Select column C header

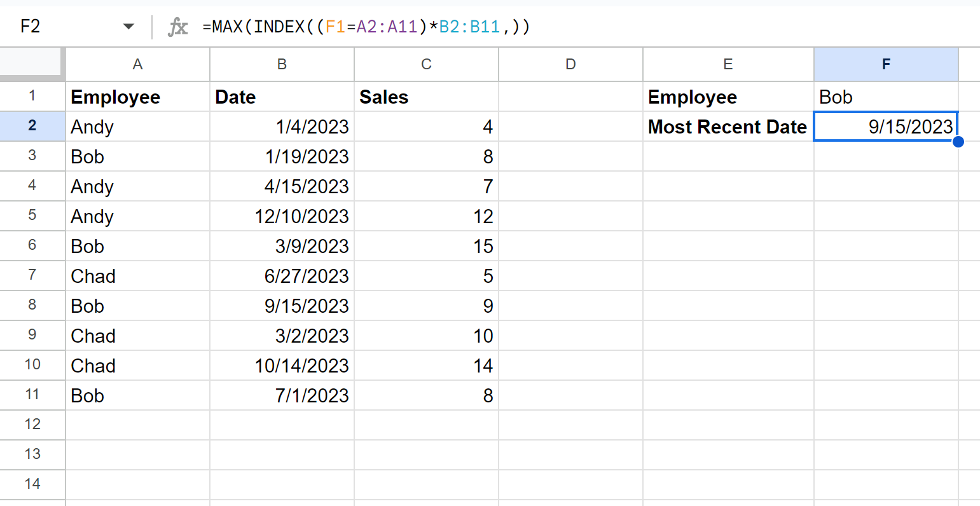pyautogui.click(x=426, y=64)
